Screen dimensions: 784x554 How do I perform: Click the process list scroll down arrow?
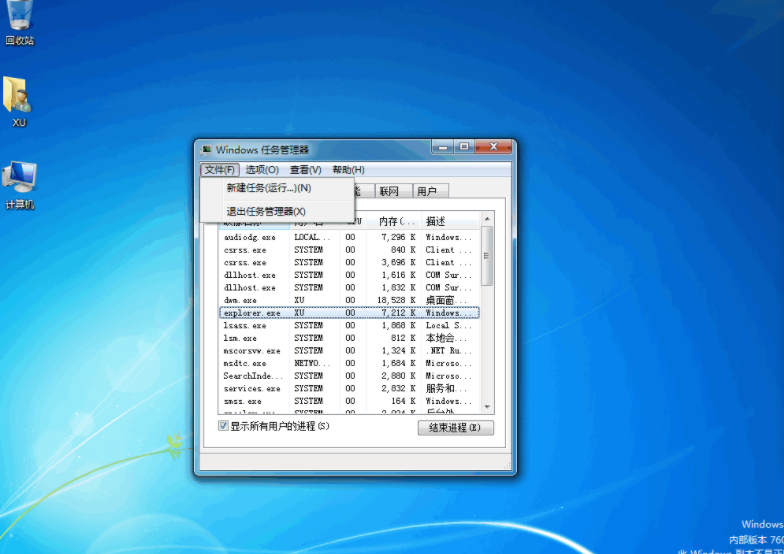pos(487,407)
